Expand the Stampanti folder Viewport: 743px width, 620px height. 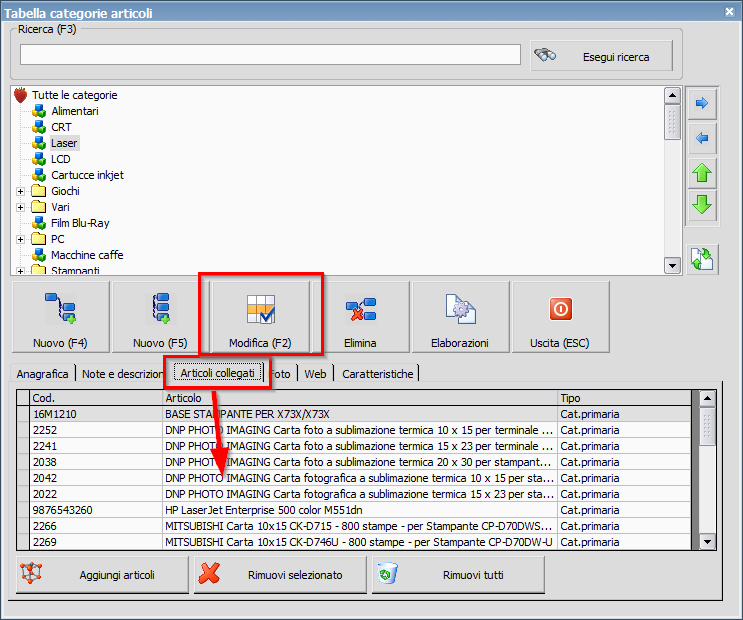(20, 271)
